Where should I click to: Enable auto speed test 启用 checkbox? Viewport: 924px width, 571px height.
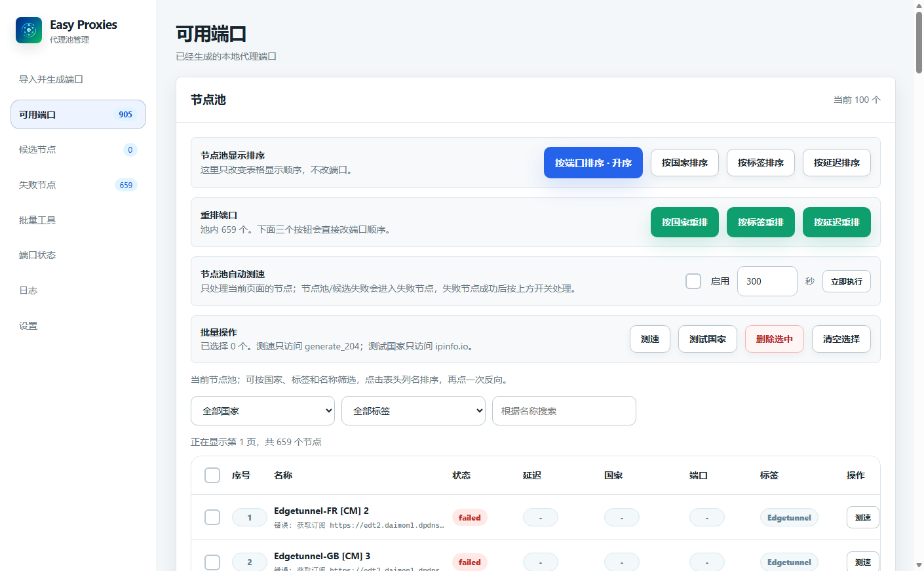point(693,281)
